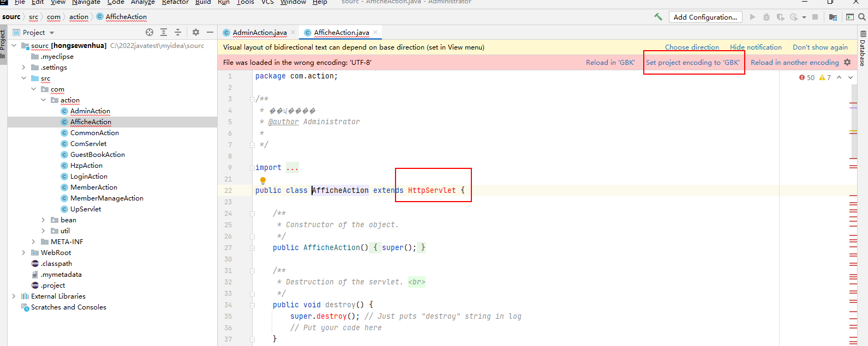Fold the destroy() method at line 34
The height and width of the screenshot is (346, 868).
tap(252, 305)
